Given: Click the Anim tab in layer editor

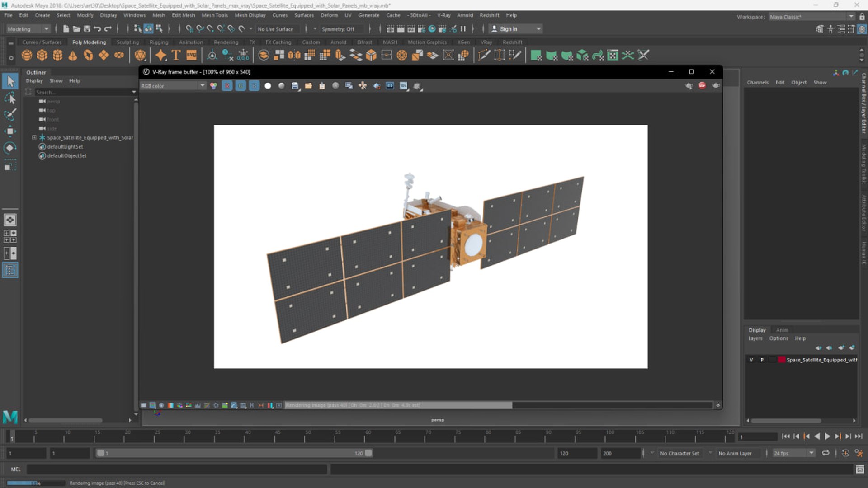Looking at the screenshot, I should tap(782, 330).
